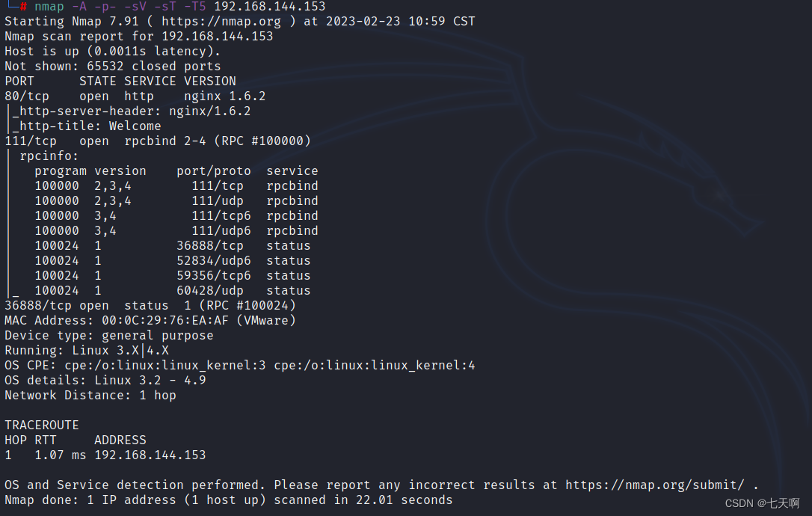Click the rpcinfo: header
This screenshot has height=516, width=812.
[x=49, y=156]
